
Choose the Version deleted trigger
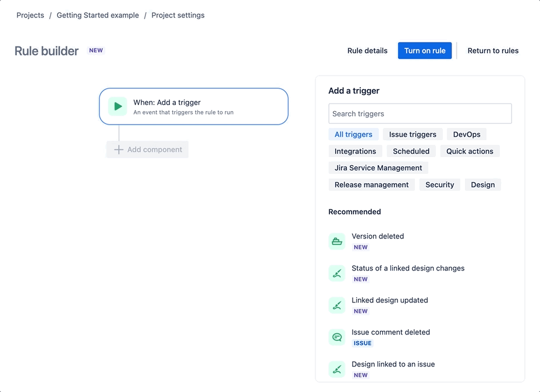click(420, 241)
